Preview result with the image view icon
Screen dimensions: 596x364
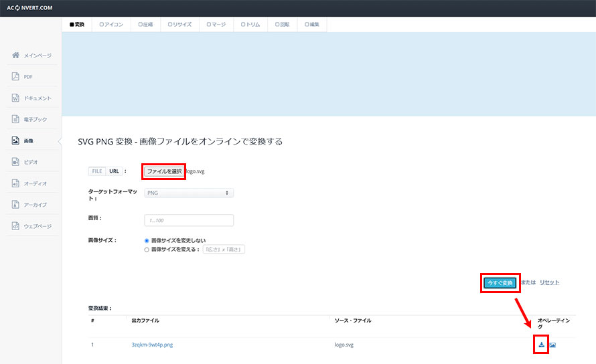coord(552,345)
